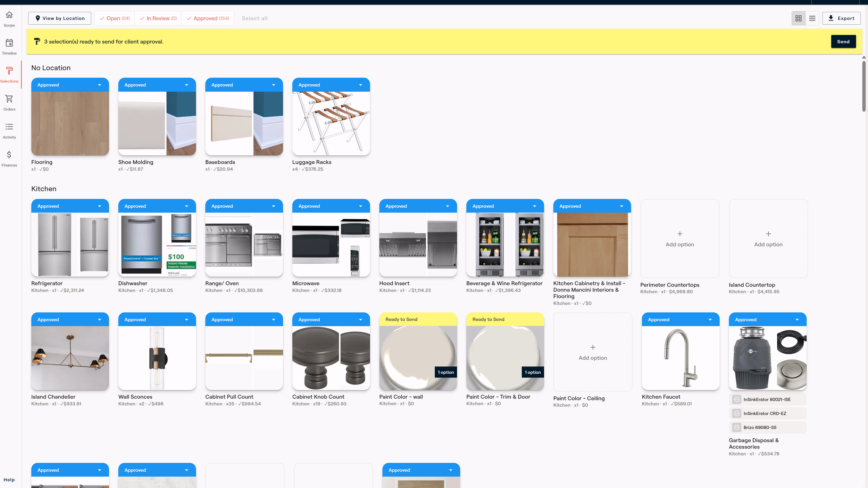This screenshot has width=868, height=488.
Task: Open status dropdown on Kitchen Faucet card
Action: tap(710, 320)
